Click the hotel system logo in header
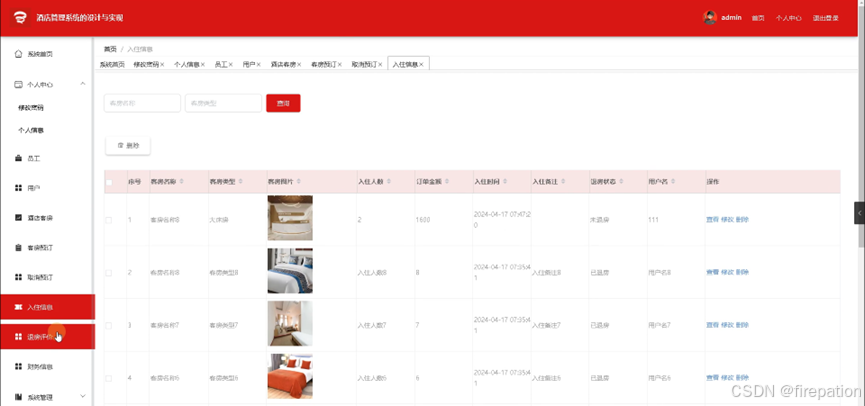865x406 pixels. coord(21,18)
